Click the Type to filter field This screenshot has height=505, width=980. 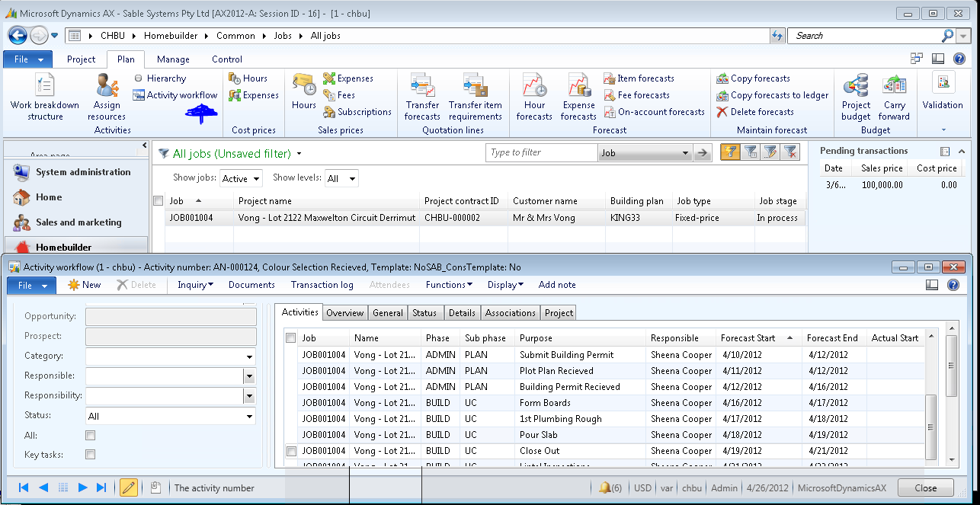pyautogui.click(x=541, y=153)
